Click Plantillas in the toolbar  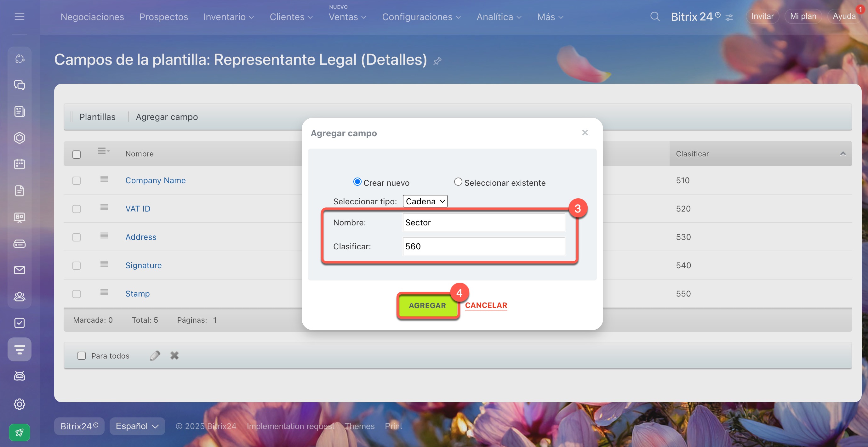pyautogui.click(x=97, y=117)
